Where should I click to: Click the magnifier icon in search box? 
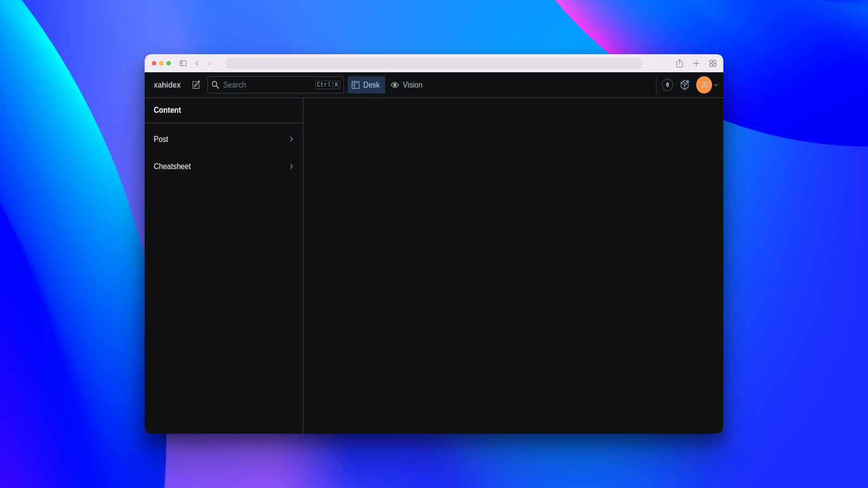(215, 85)
